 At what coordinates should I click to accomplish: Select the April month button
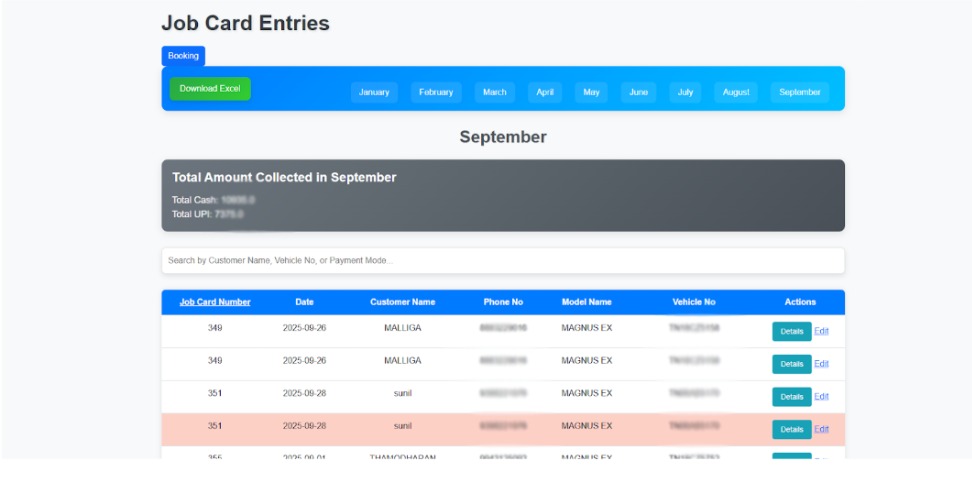[x=545, y=92]
